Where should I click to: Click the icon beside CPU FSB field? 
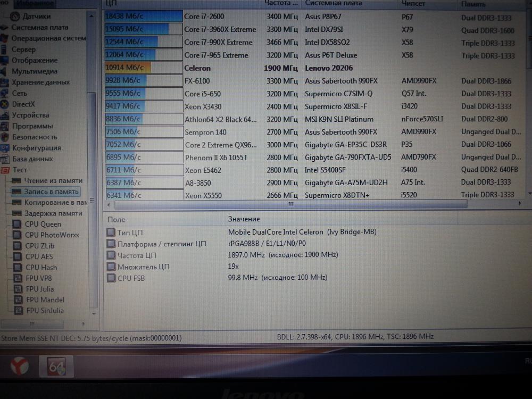[111, 278]
